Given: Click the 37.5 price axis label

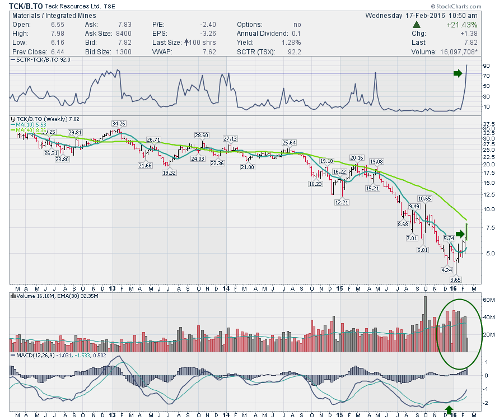Looking at the screenshot, I should pos(488,124).
